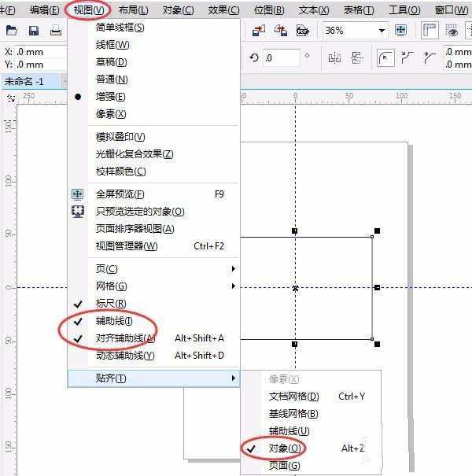Open the 编辑(E) menu

[44, 10]
